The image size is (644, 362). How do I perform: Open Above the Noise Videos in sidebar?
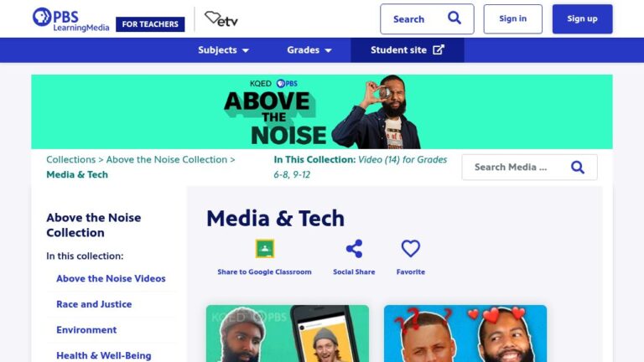[111, 278]
